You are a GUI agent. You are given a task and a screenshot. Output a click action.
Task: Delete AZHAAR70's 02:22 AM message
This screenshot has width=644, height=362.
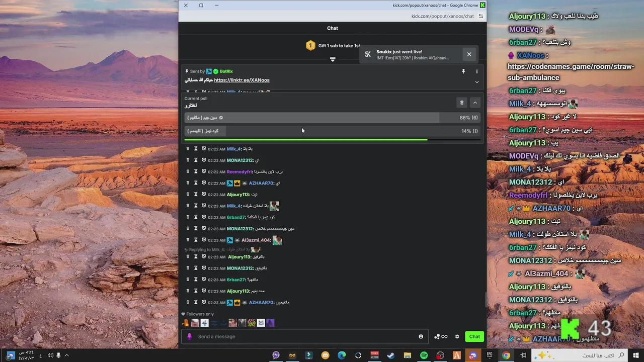click(188, 184)
